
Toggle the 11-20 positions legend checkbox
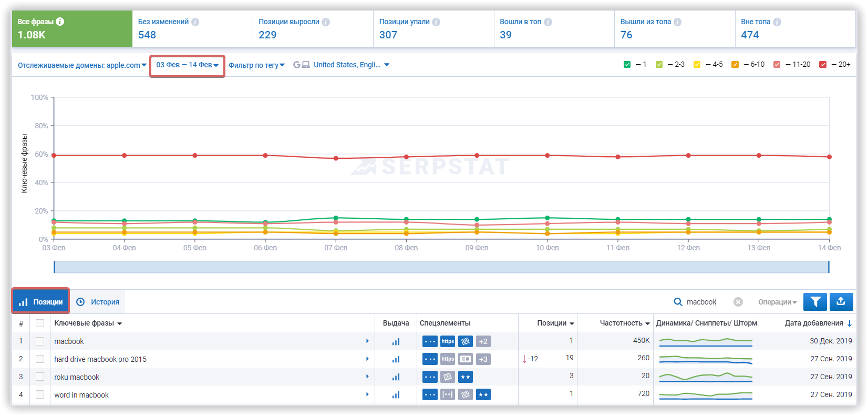(x=777, y=65)
